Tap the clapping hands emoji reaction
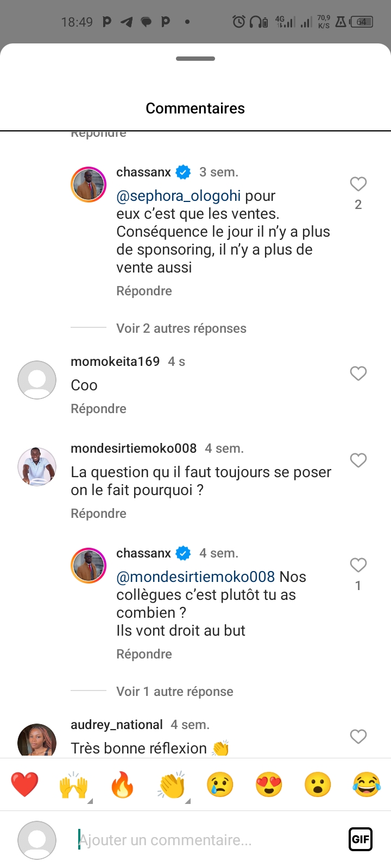 [172, 785]
